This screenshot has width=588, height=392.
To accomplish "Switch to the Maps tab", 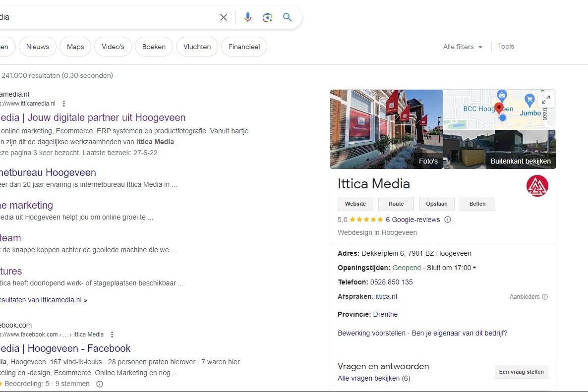I will [75, 47].
